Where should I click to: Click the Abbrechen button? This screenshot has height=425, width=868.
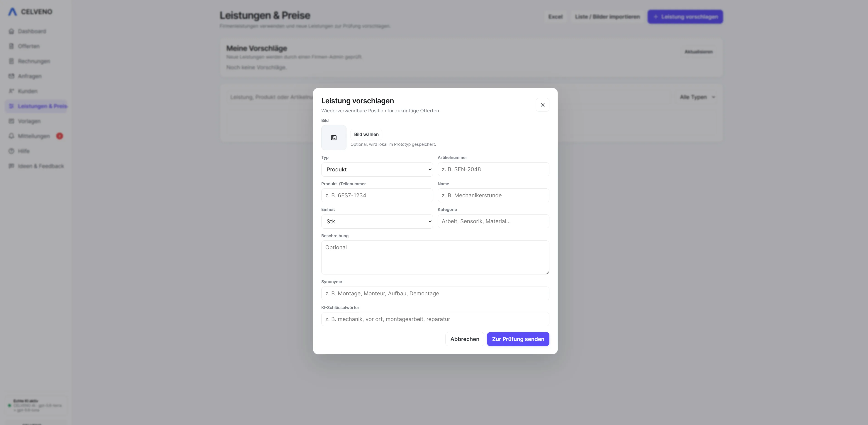[x=465, y=339]
